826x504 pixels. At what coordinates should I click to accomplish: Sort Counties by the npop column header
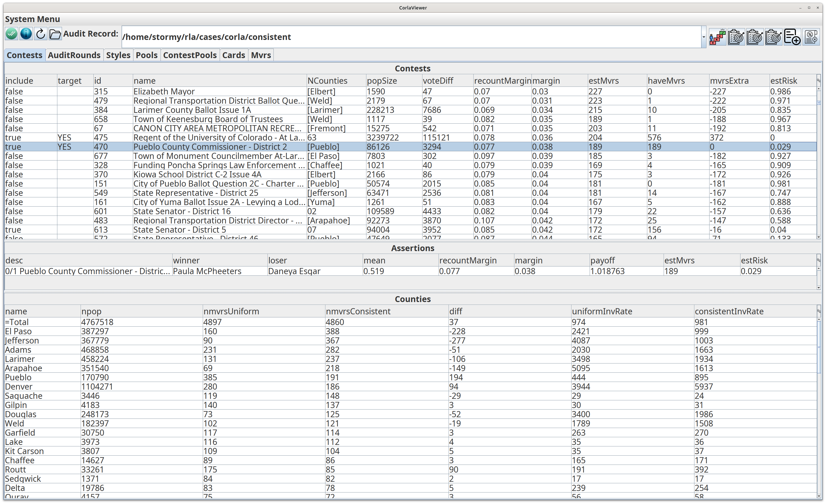[x=142, y=311]
